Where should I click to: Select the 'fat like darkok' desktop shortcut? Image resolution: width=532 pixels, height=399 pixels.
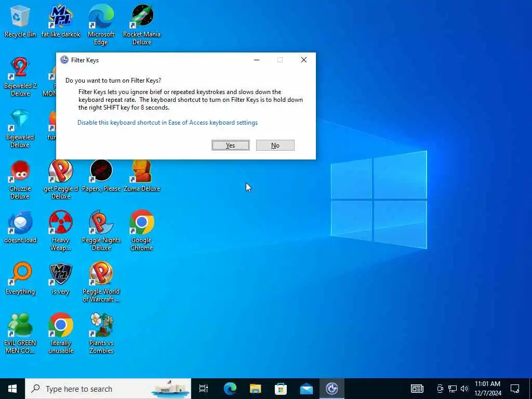point(61,21)
